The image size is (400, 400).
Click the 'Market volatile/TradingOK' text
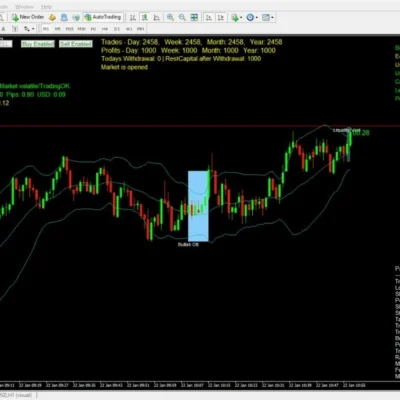(35, 86)
